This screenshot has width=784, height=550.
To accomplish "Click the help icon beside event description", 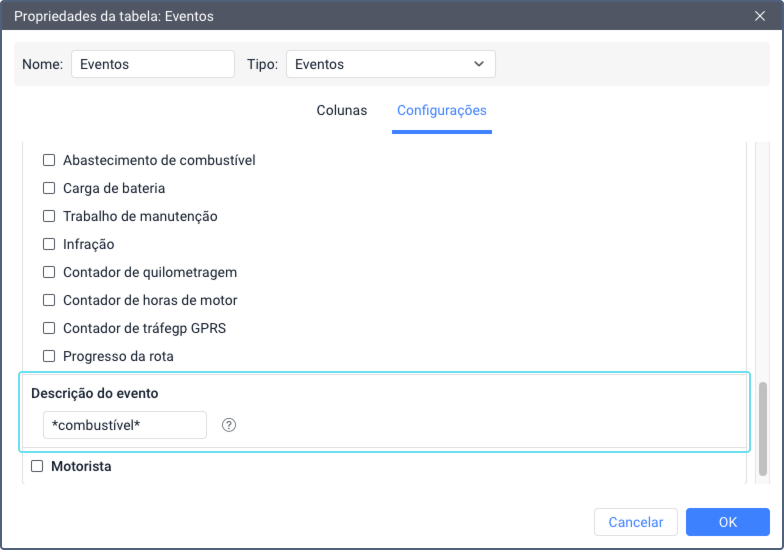I will [x=229, y=425].
